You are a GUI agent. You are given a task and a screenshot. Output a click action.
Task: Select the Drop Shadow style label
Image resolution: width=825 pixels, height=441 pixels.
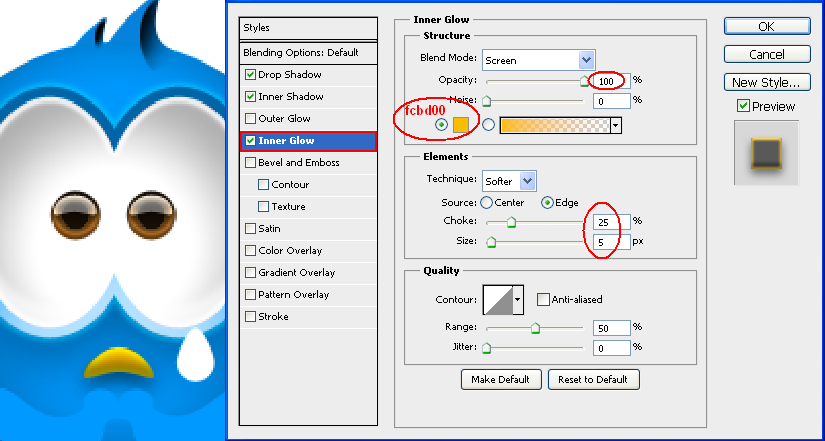pyautogui.click(x=289, y=75)
